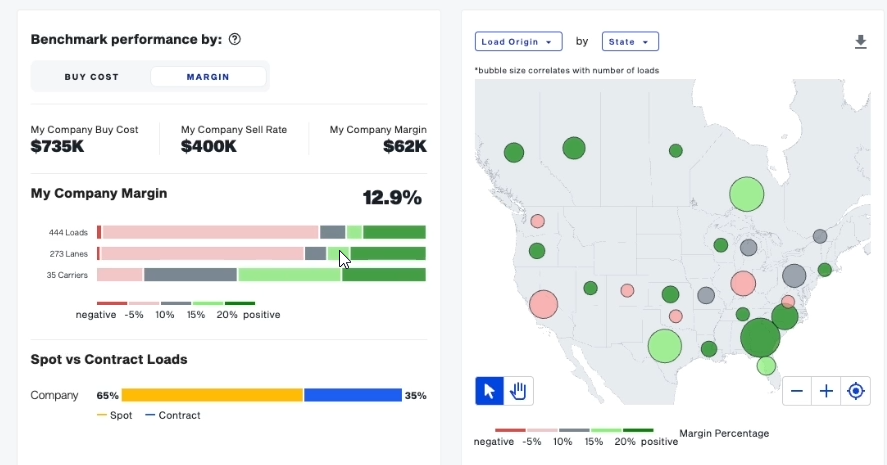Click the big light green bubble in the upper Midwest

747,194
